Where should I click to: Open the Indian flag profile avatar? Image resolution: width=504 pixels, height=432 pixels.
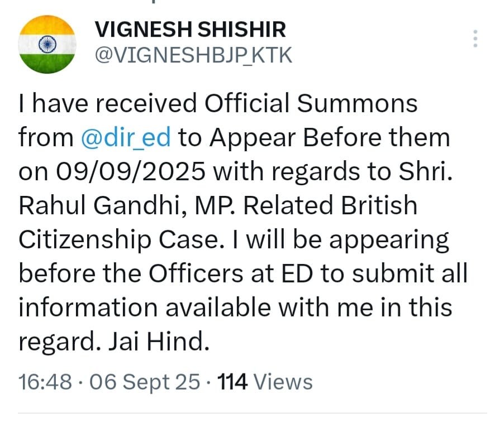(47, 44)
